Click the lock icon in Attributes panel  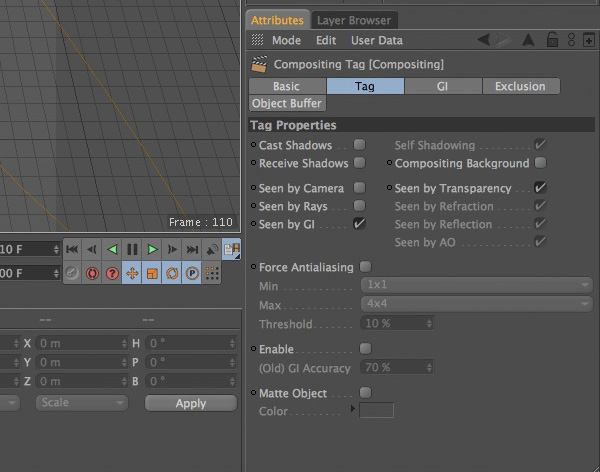point(552,40)
